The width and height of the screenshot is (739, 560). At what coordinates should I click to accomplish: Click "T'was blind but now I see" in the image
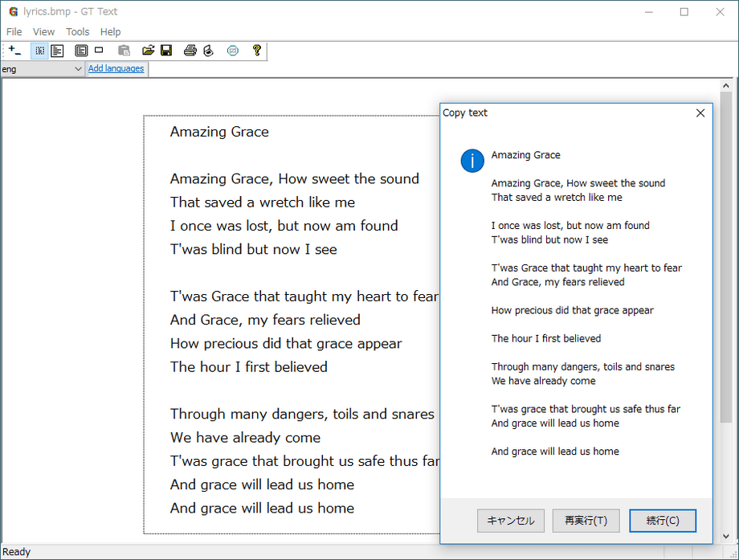(x=254, y=249)
